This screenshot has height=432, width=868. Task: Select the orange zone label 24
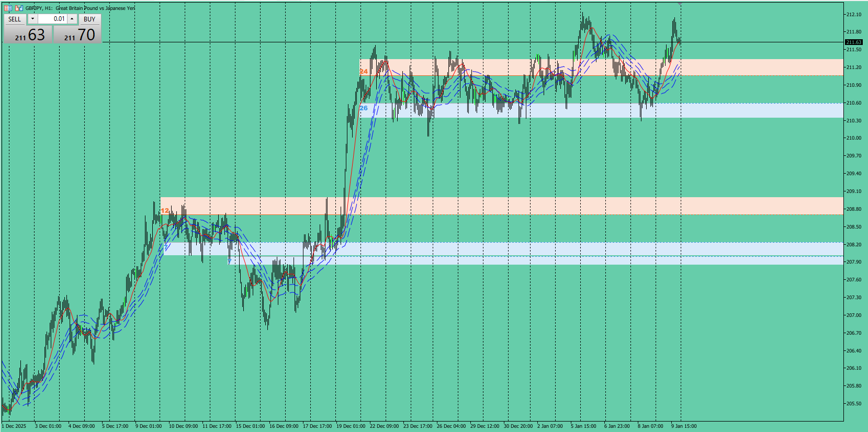pyautogui.click(x=364, y=71)
